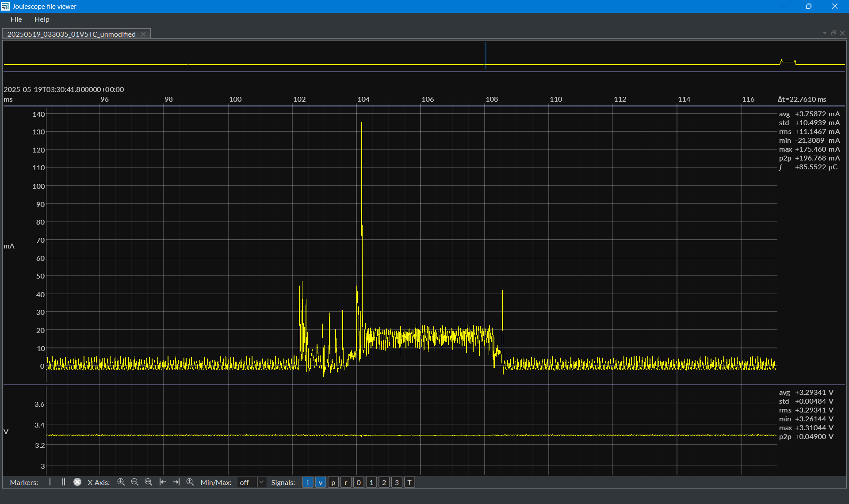Open the File menu

[16, 19]
